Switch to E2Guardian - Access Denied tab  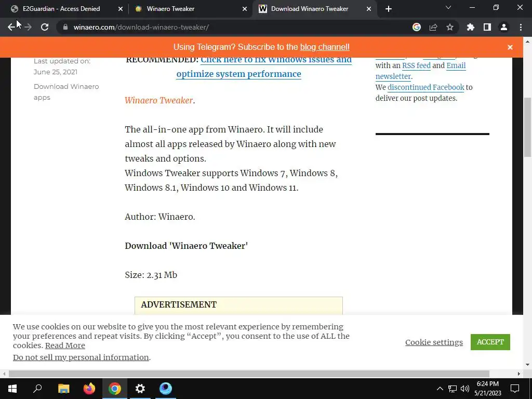tap(62, 9)
